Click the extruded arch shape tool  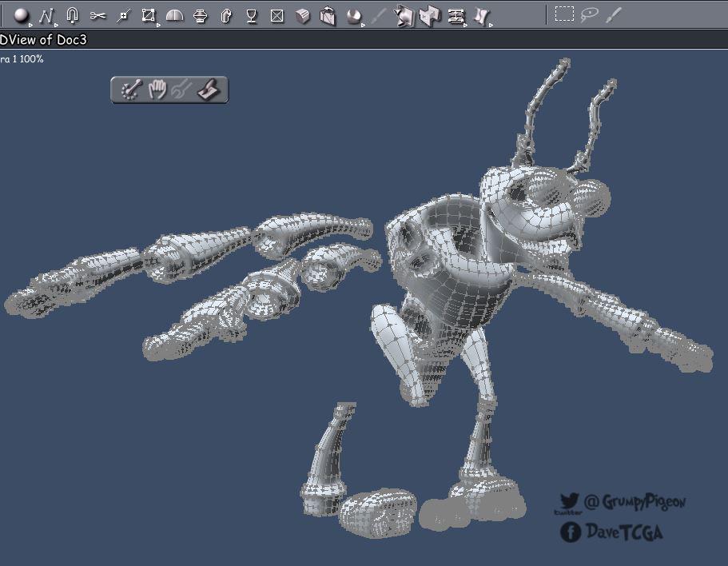coord(226,16)
